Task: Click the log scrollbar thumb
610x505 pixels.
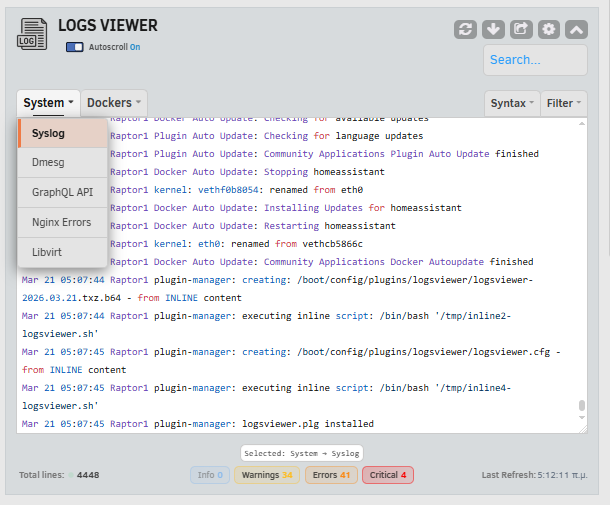Action: [x=582, y=405]
